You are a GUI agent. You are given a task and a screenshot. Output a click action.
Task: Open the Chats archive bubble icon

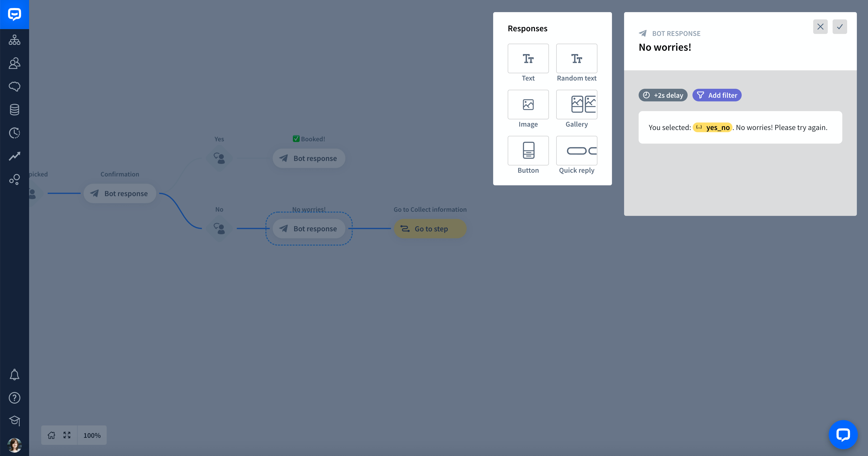[15, 86]
